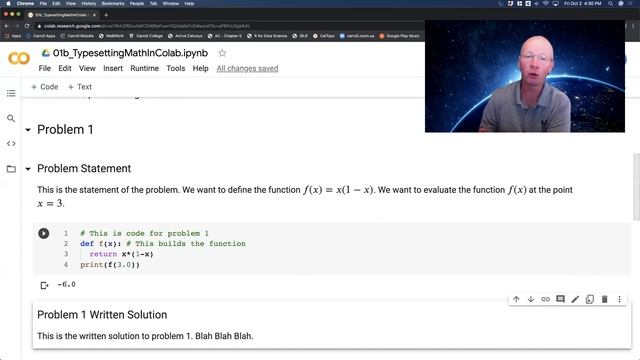Screen dimensions: 640x360
Task: Click the webcam video overlay thumbnail
Action: click(524, 76)
